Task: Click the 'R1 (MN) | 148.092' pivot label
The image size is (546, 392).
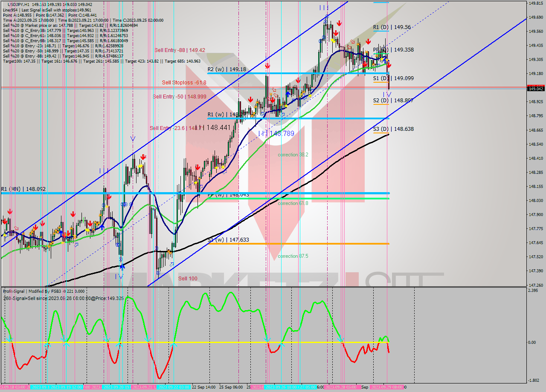Action: (23, 189)
